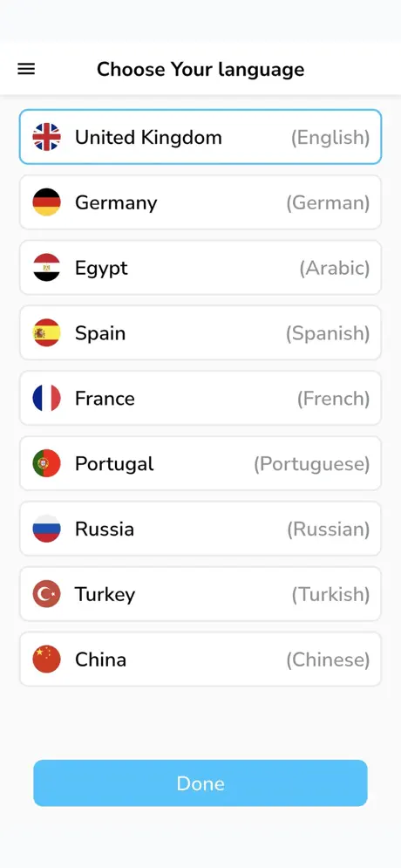Open the hamburger menu
Screen dimensions: 401x868
tap(26, 69)
